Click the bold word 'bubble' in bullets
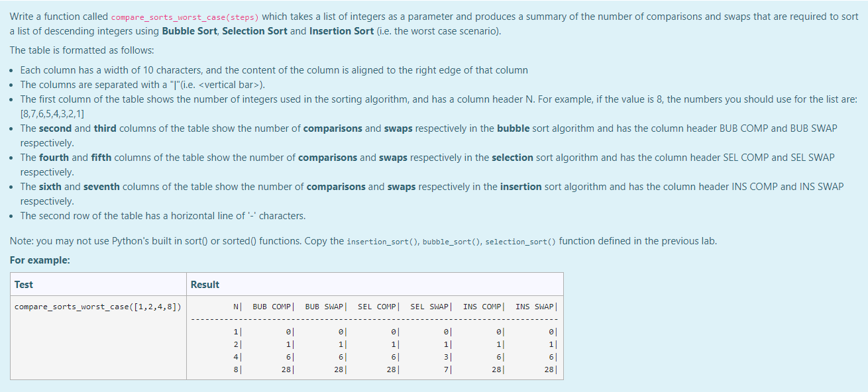Image resolution: width=868 pixels, height=392 pixels. coord(513,128)
